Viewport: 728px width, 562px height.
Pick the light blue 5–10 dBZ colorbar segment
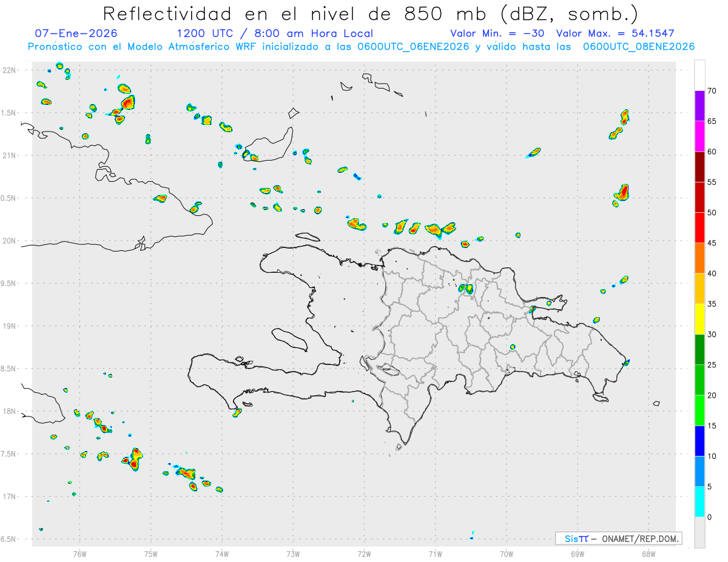click(x=699, y=472)
